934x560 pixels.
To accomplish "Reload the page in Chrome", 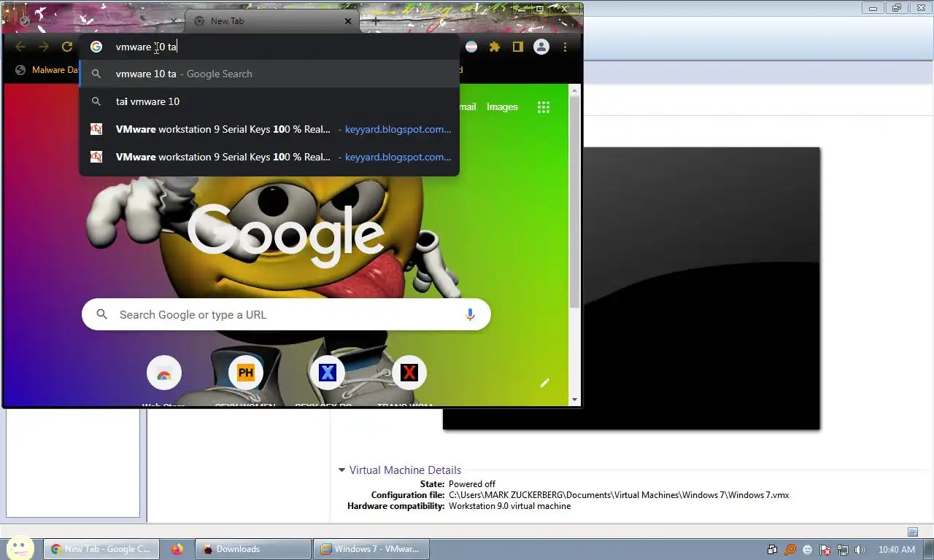I will tap(67, 47).
